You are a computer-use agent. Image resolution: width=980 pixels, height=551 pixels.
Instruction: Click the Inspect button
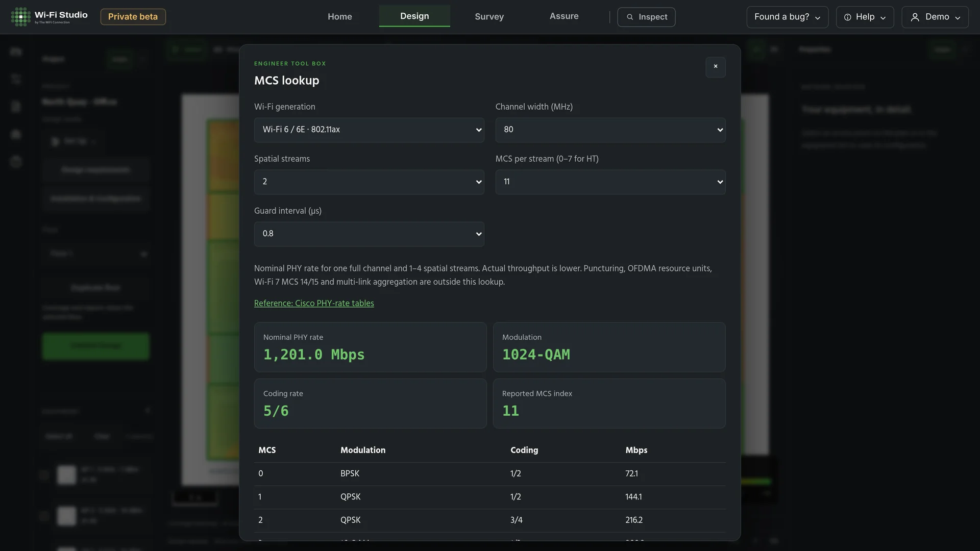646,17
